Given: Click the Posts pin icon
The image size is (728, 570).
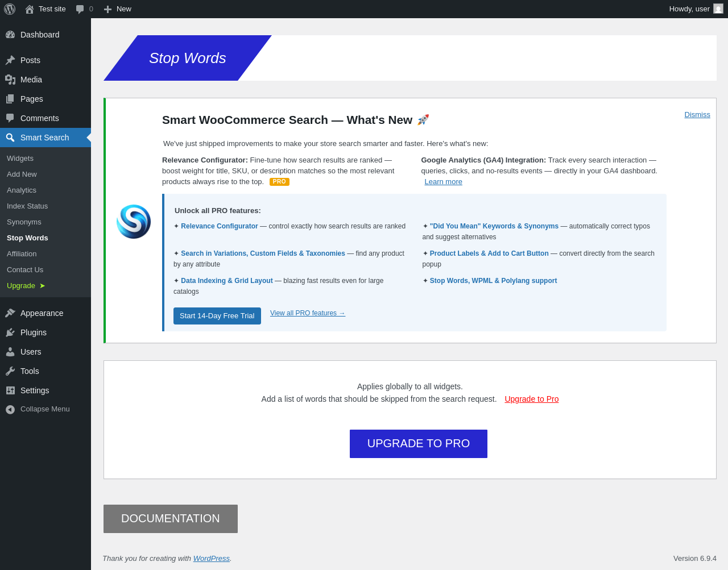Looking at the screenshot, I should point(10,60).
